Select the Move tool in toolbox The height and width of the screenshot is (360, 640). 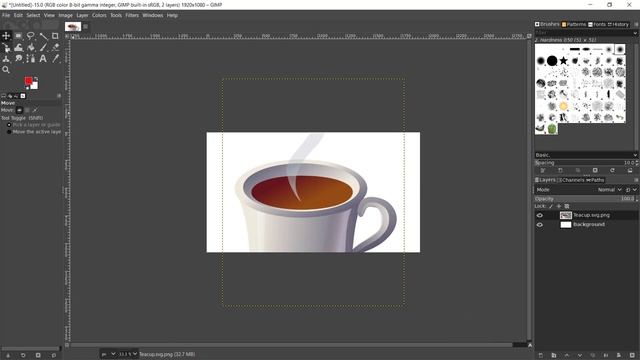[6, 36]
